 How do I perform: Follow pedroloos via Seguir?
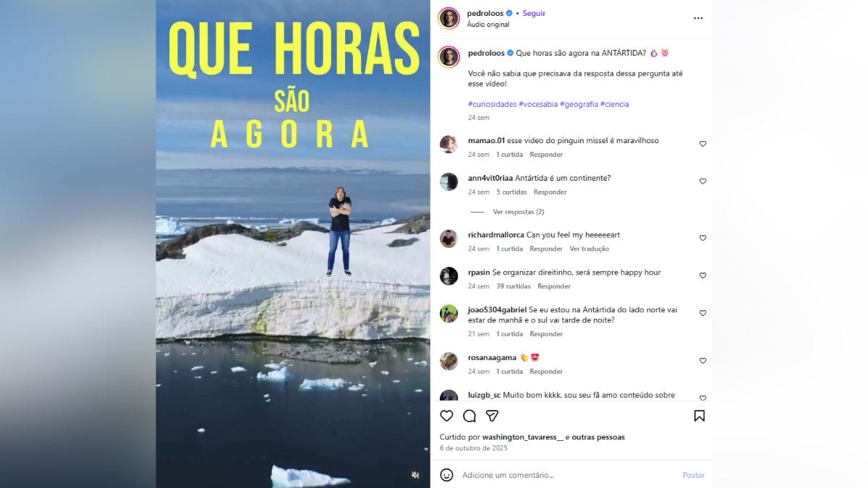[534, 13]
